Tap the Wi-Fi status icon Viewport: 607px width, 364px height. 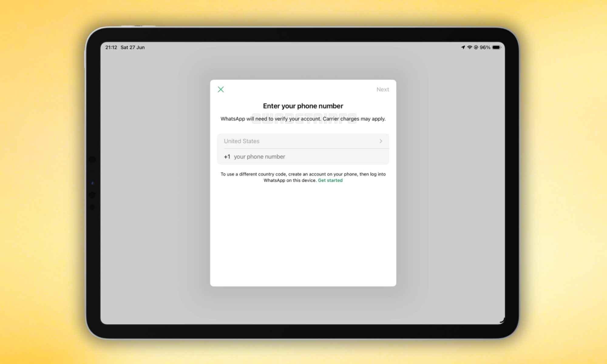pos(470,47)
